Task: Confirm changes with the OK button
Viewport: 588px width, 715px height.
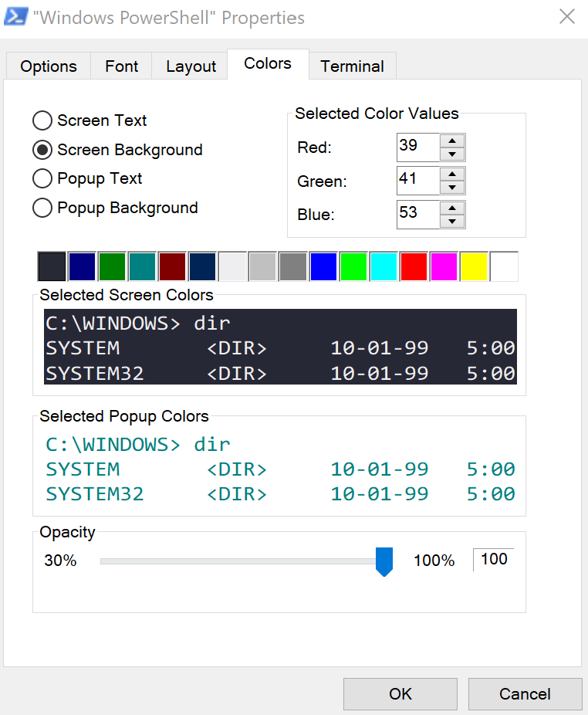Action: pyautogui.click(x=400, y=693)
